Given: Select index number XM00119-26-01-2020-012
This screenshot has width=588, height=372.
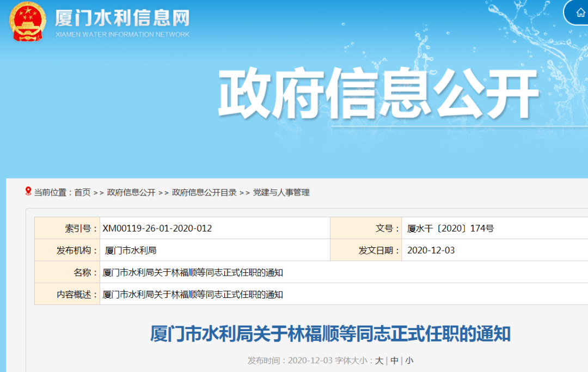Looking at the screenshot, I should click(x=157, y=228).
